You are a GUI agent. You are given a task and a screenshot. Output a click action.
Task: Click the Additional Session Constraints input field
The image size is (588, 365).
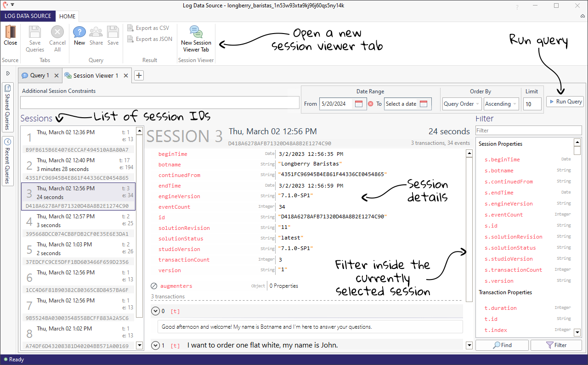tap(159, 103)
